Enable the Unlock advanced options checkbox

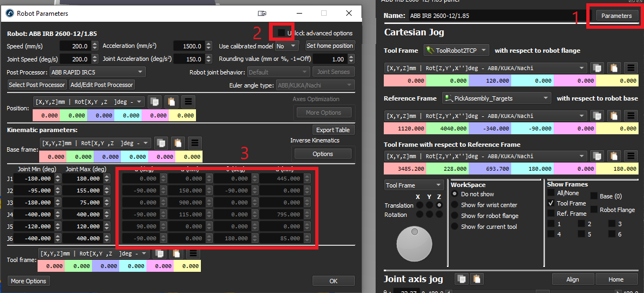point(281,33)
